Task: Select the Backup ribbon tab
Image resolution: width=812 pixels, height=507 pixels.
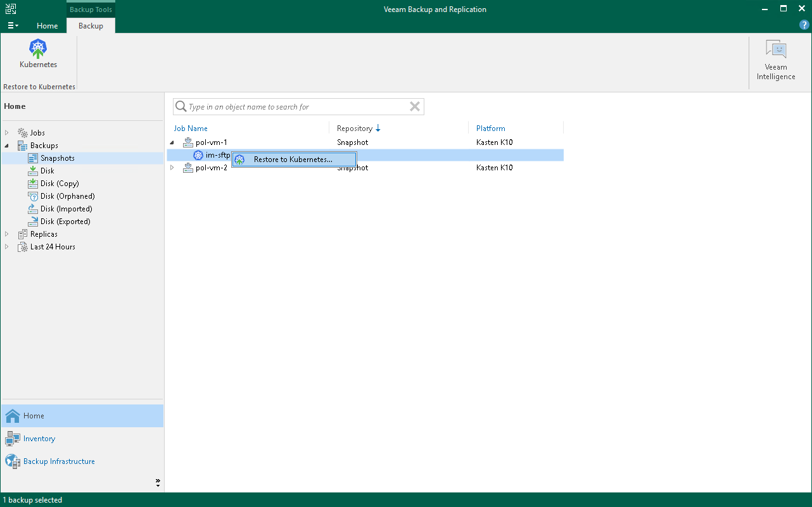Action: pyautogui.click(x=91, y=26)
